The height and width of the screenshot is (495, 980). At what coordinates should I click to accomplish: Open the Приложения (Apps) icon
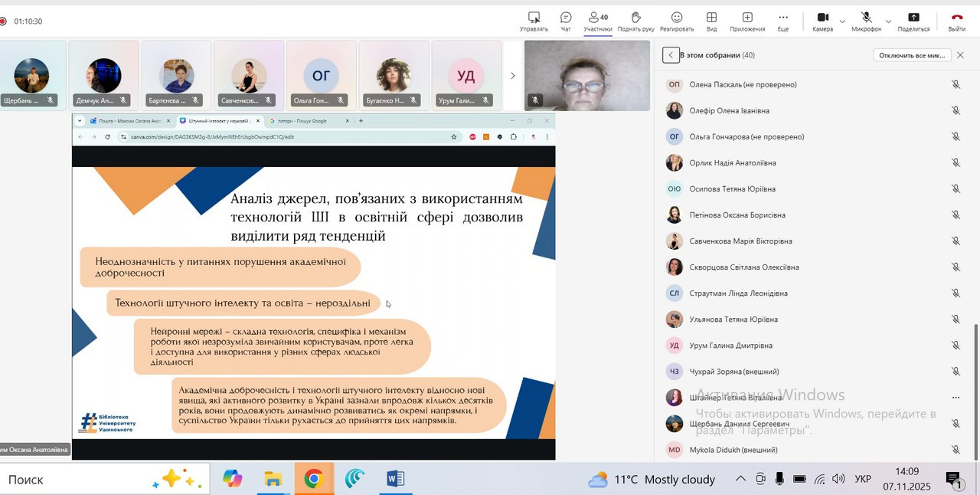pyautogui.click(x=747, y=18)
